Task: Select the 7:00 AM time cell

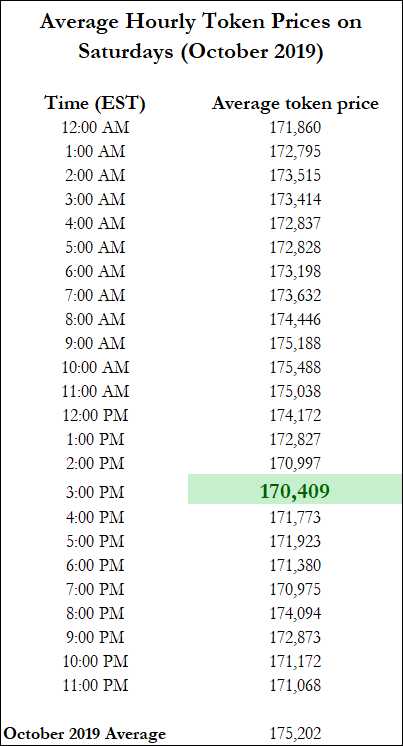Action: [x=95, y=295]
